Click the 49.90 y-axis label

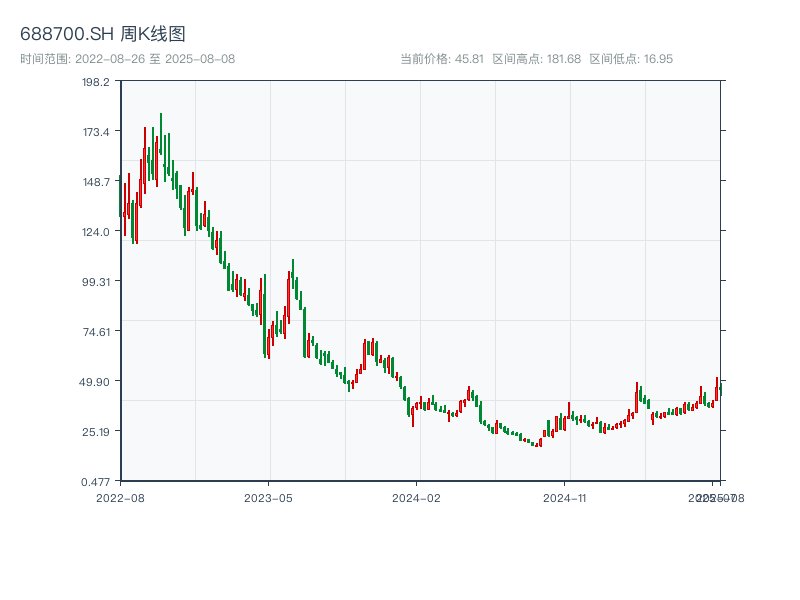(x=95, y=382)
